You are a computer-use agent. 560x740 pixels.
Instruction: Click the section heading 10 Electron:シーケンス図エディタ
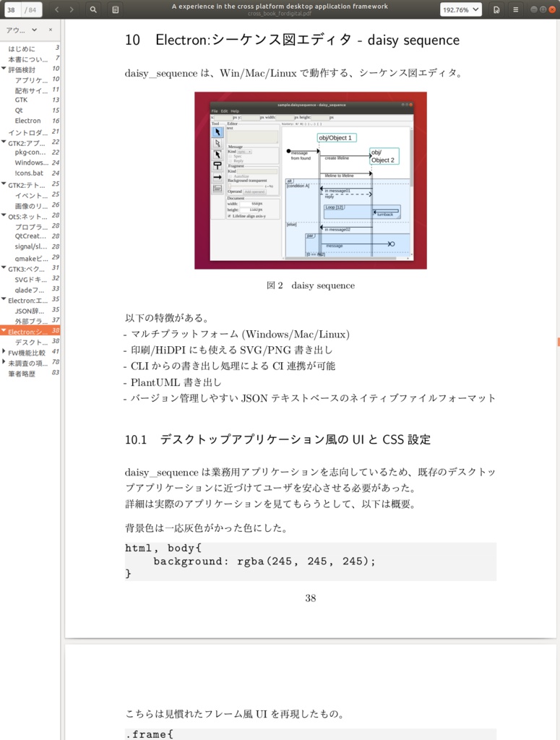[292, 40]
